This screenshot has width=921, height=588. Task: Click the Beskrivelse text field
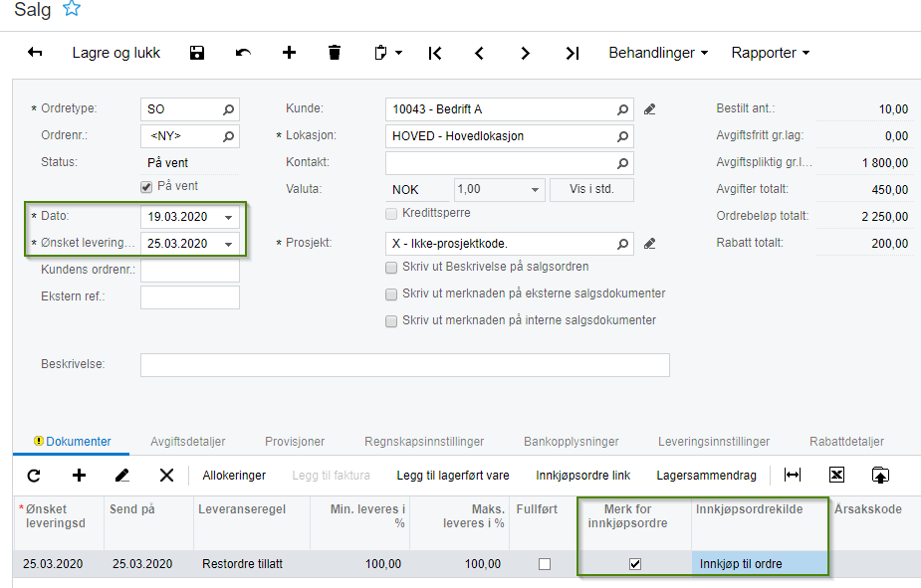[x=404, y=365]
